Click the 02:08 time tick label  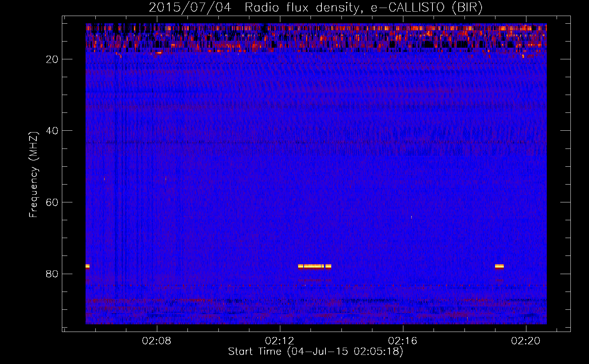click(x=157, y=341)
